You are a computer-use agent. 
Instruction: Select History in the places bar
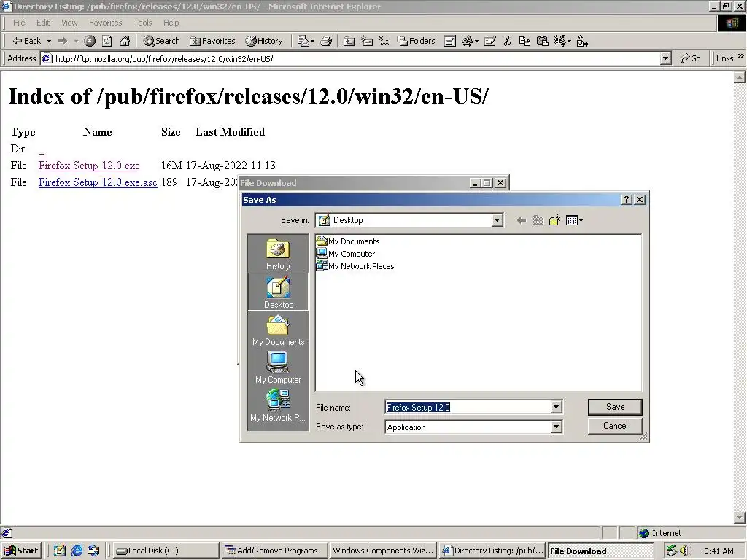(278, 254)
